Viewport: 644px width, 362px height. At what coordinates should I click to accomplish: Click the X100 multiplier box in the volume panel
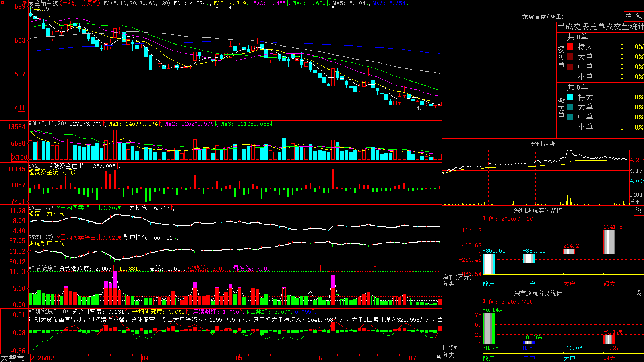19,157
